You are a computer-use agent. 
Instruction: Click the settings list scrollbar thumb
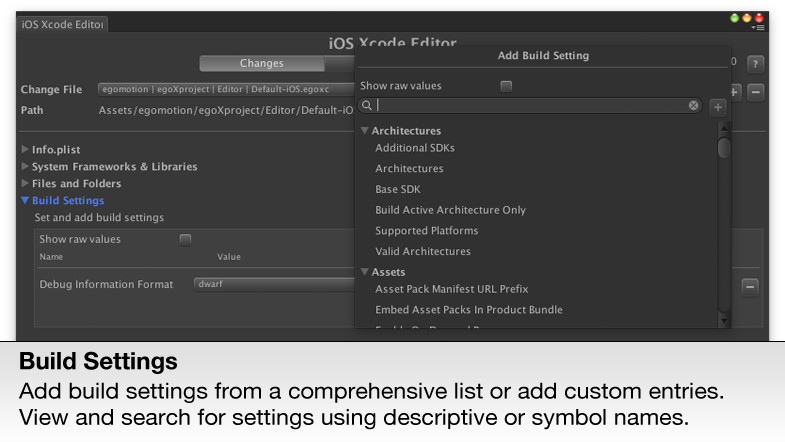(x=723, y=148)
